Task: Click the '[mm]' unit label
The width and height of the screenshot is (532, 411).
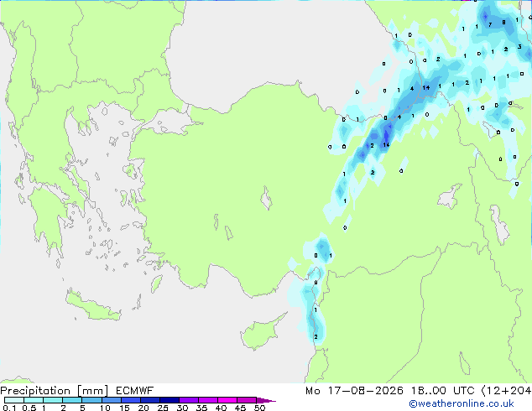Action: click(x=93, y=391)
